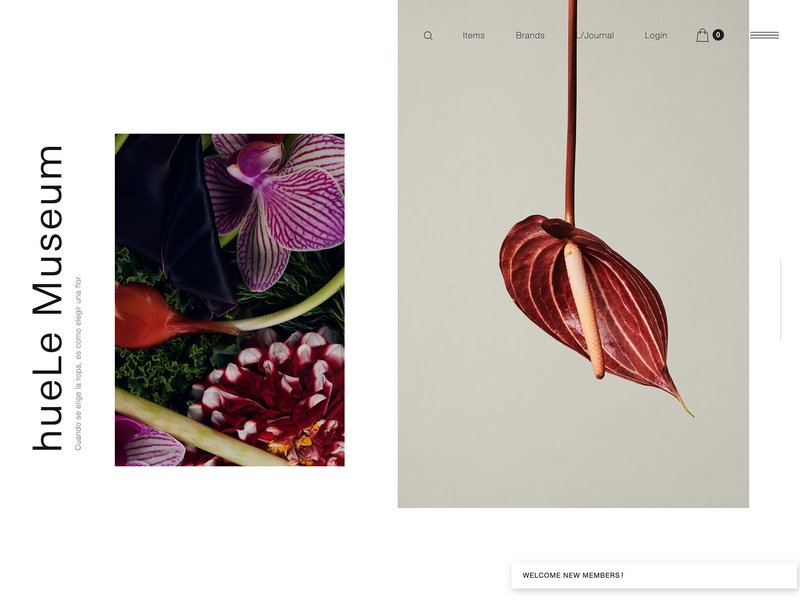Open the search magnifier icon
Image resolution: width=800 pixels, height=600 pixels.
tap(428, 36)
